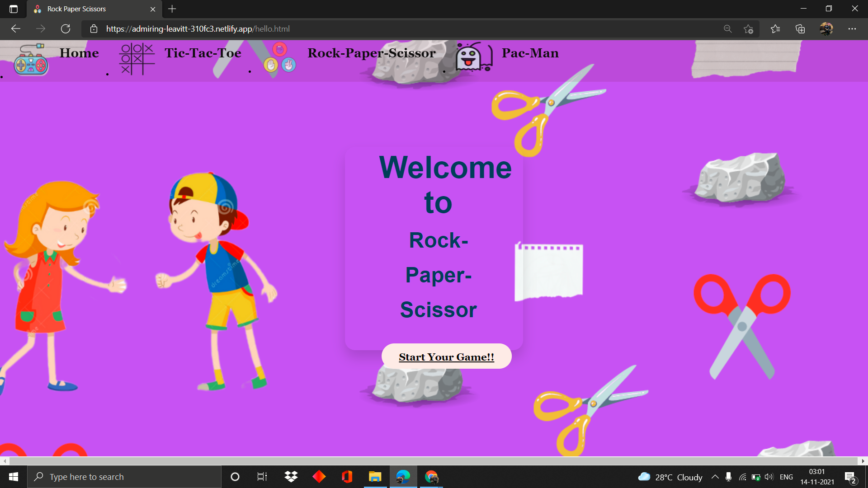Click the game controller Home icon
This screenshot has height=488, width=868.
[x=31, y=60]
